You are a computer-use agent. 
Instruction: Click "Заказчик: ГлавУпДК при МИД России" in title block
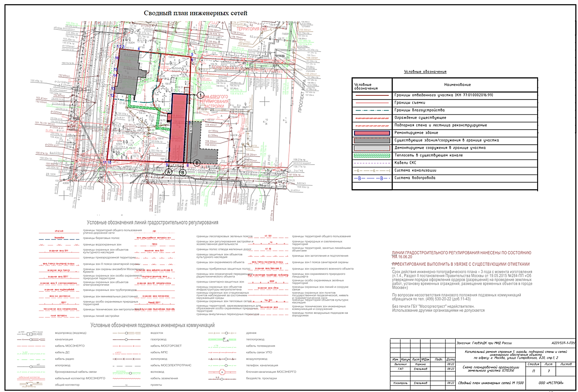point(484,343)
